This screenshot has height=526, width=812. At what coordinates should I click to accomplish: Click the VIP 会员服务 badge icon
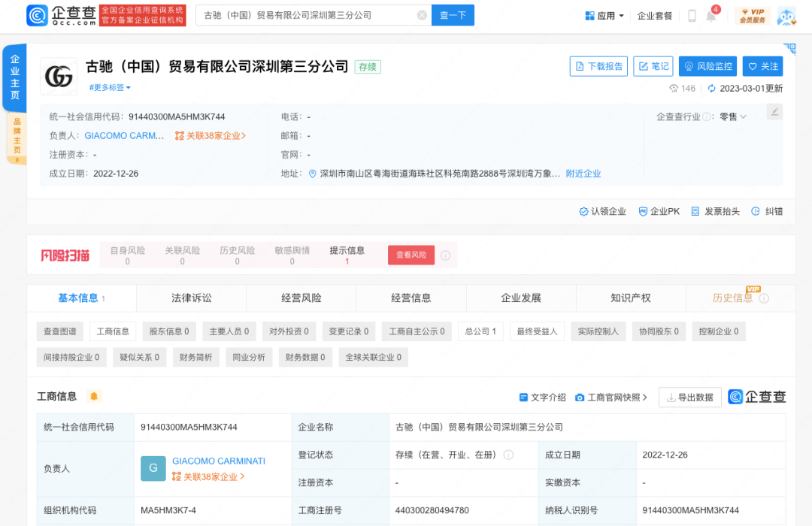pos(752,16)
